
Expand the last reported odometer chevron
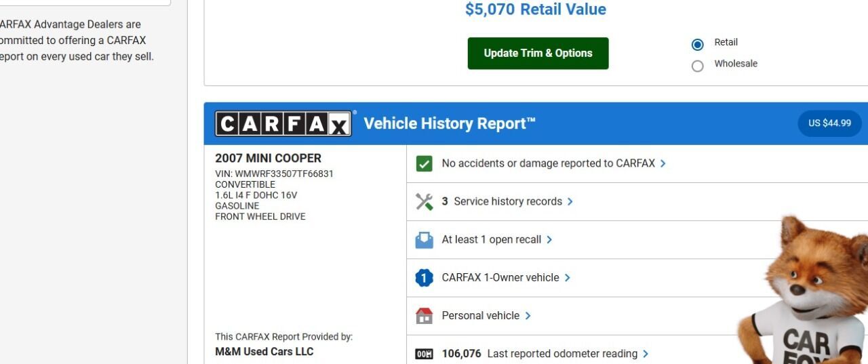(x=645, y=354)
